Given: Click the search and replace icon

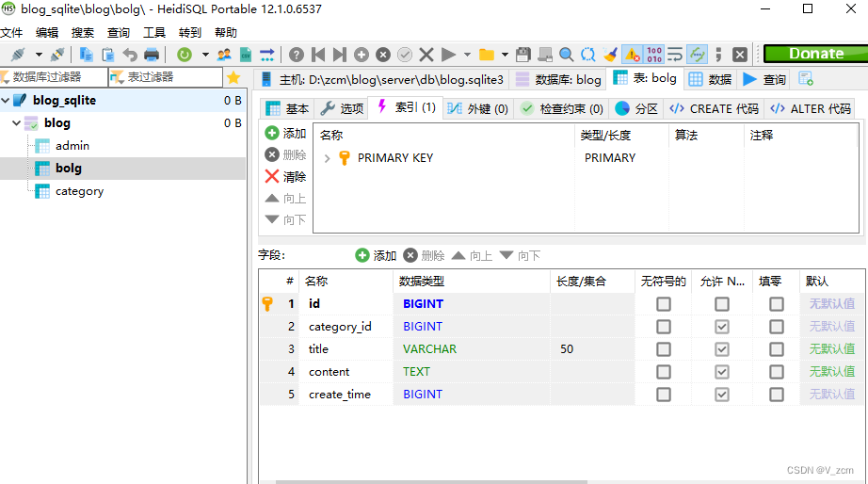Looking at the screenshot, I should pos(587,55).
